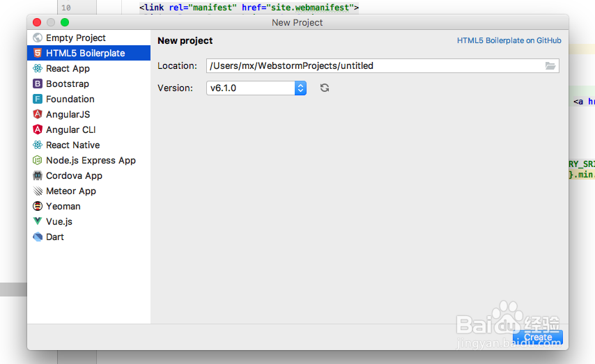This screenshot has height=364, width=595.
Task: Pick Foundation project template
Action: tap(88, 99)
